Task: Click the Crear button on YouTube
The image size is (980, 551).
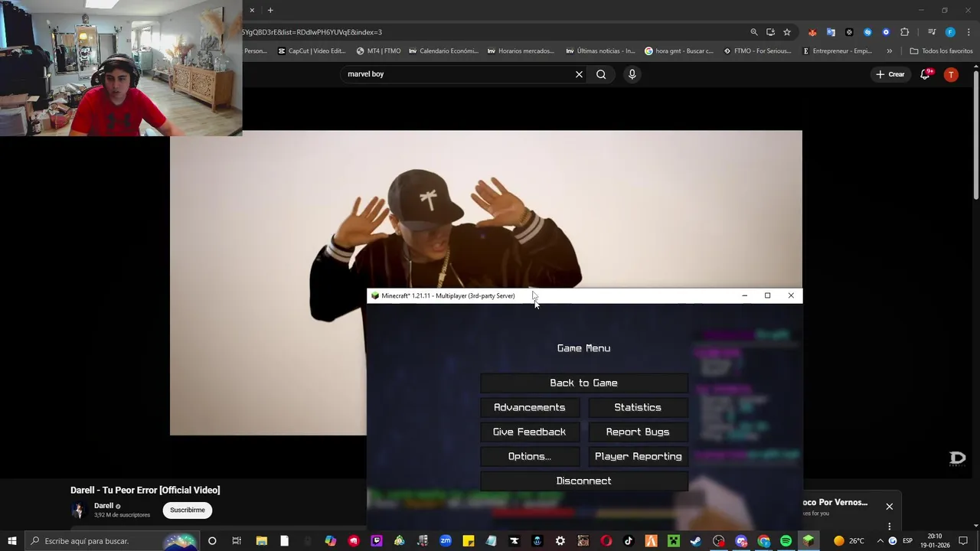Action: point(890,74)
